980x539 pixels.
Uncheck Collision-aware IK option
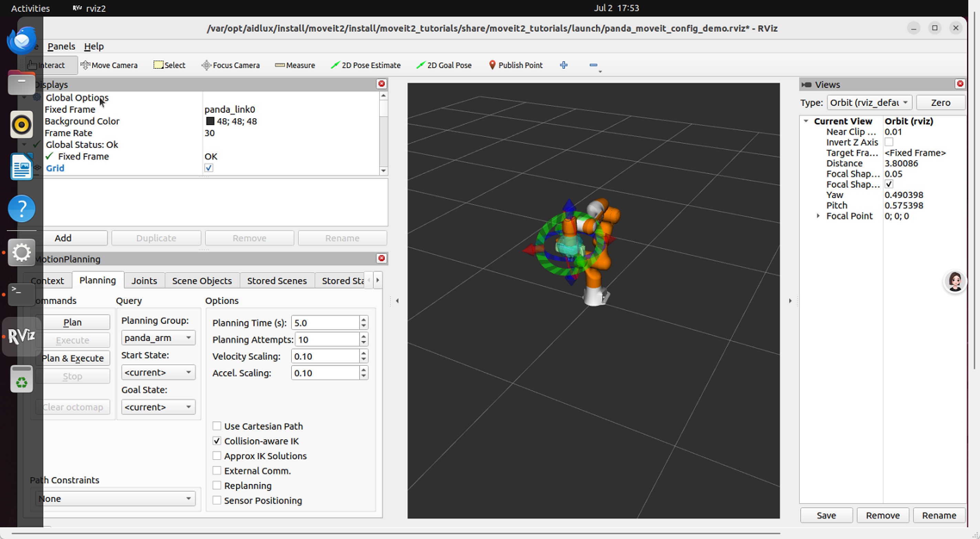(217, 441)
